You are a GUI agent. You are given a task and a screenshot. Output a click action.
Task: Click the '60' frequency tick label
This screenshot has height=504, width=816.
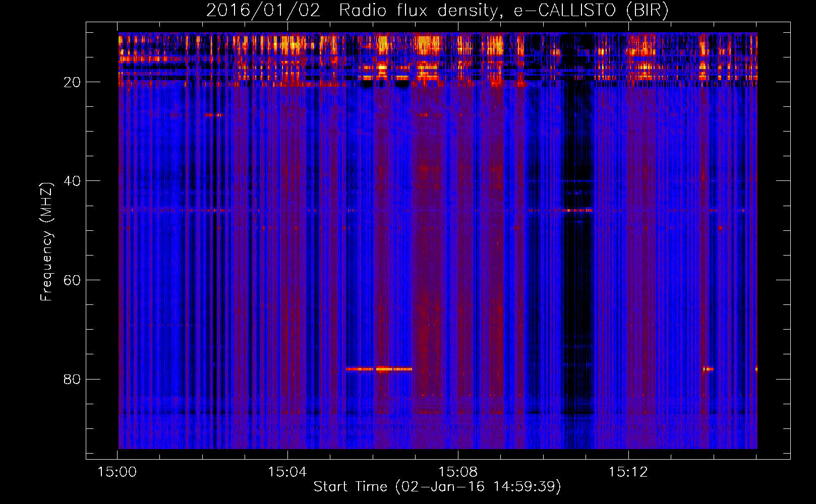[x=72, y=280]
